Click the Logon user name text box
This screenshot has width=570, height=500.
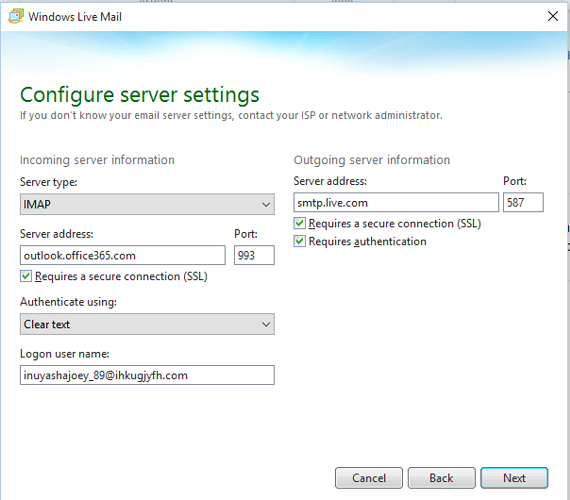tap(147, 375)
